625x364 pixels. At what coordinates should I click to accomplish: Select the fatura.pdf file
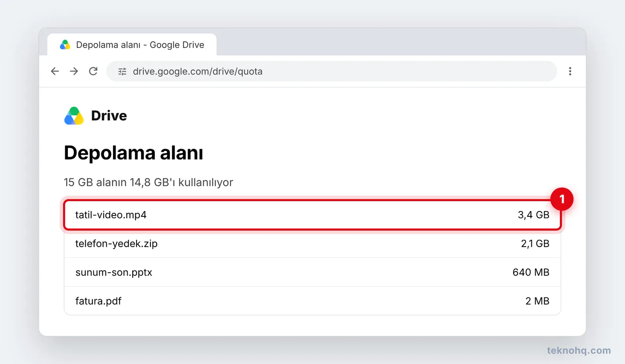coord(312,301)
